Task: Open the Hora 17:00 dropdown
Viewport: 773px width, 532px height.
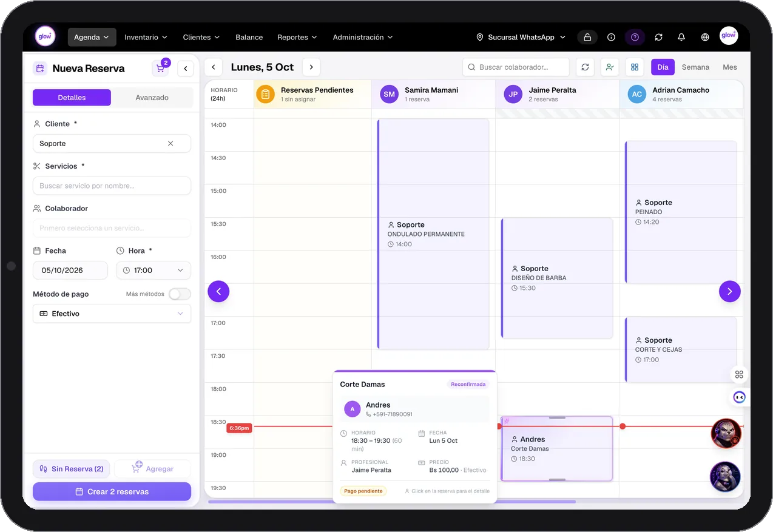Action: click(x=154, y=271)
